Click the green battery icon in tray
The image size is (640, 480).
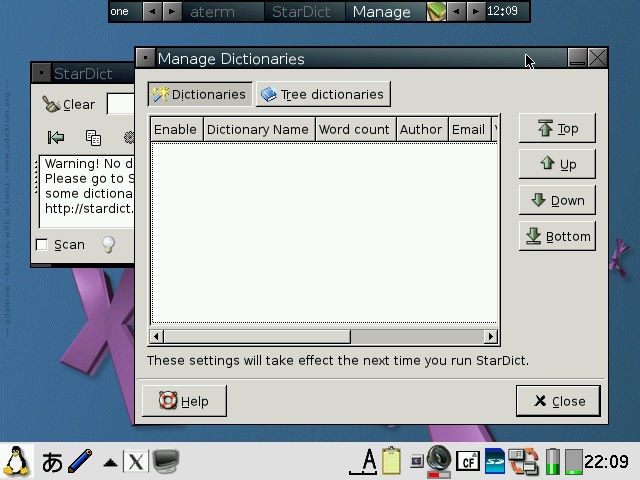click(553, 461)
